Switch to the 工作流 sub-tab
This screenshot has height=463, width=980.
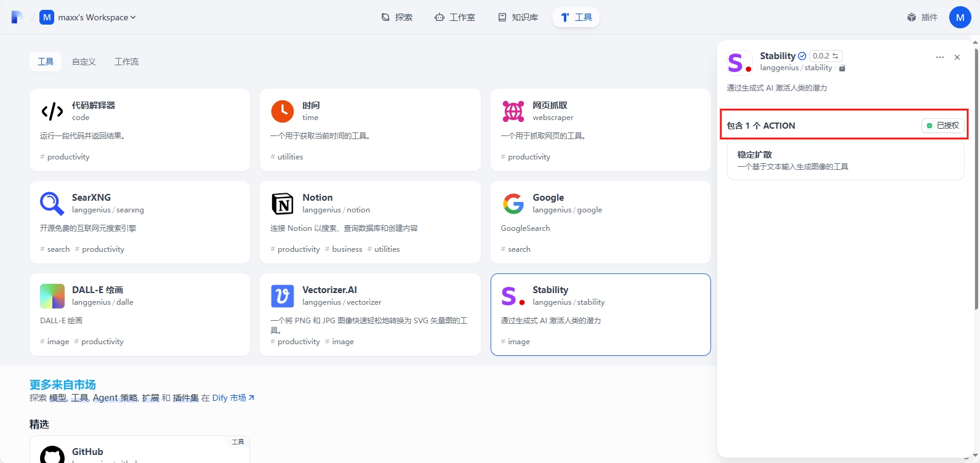point(126,62)
